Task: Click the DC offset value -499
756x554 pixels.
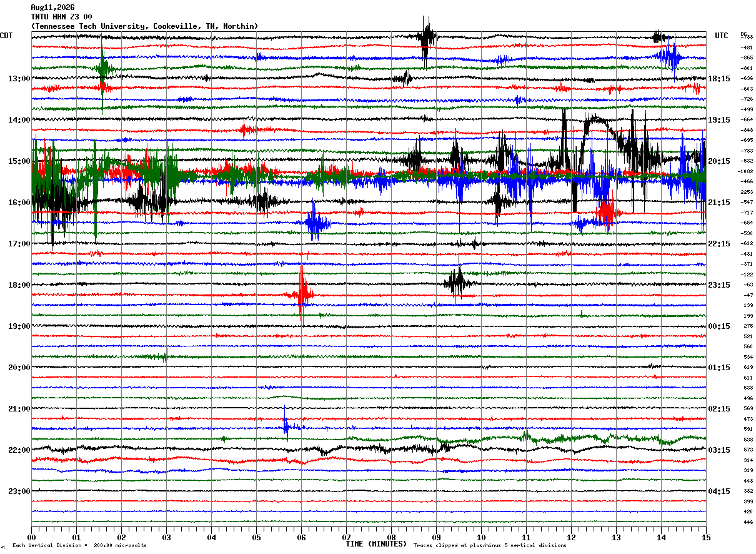Action: pos(747,109)
